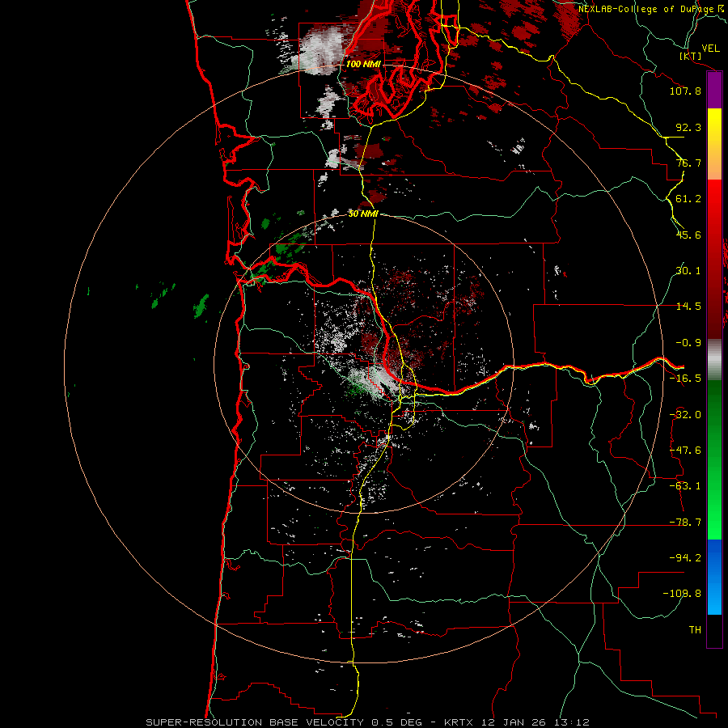728x728 pixels.
Task: Select the 107.8 scale value
Action: coord(685,91)
